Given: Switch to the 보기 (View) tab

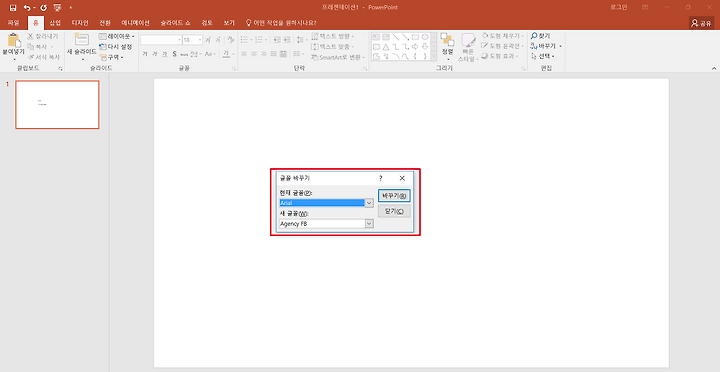Looking at the screenshot, I should 229,23.
